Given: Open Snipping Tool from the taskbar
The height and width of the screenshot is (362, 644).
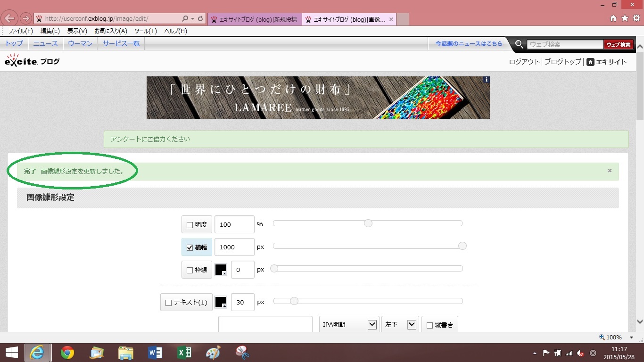Looking at the screenshot, I should [x=242, y=352].
